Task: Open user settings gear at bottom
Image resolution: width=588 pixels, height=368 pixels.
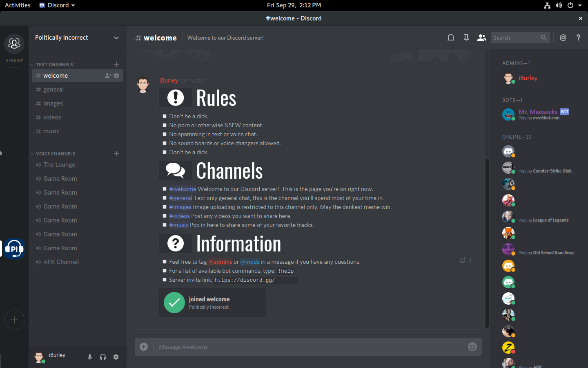Action: click(x=116, y=357)
